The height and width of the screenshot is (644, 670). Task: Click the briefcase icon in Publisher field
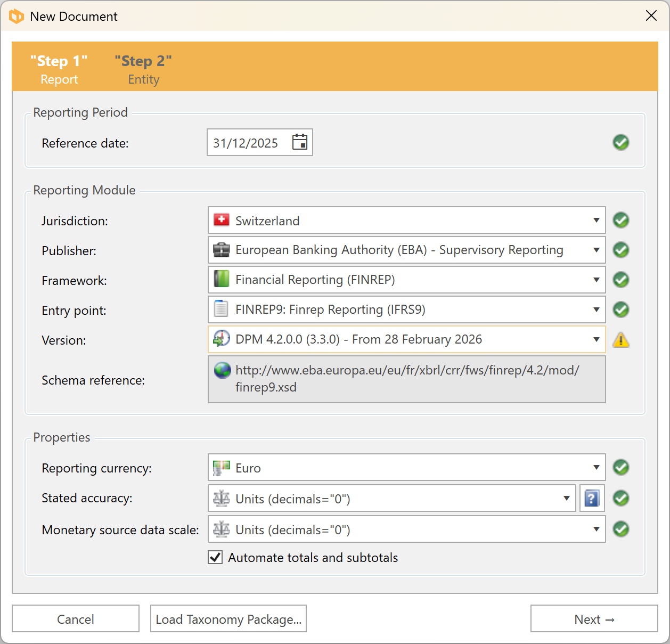pyautogui.click(x=222, y=250)
